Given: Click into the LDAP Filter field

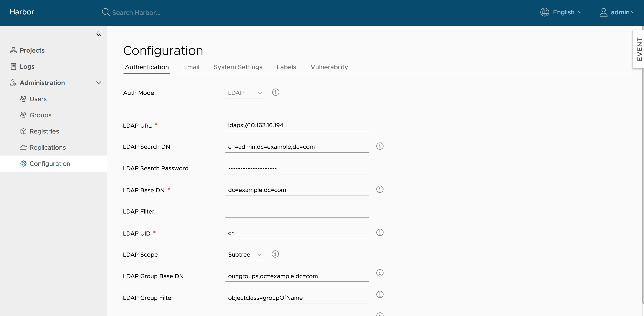Looking at the screenshot, I should click(x=297, y=212).
